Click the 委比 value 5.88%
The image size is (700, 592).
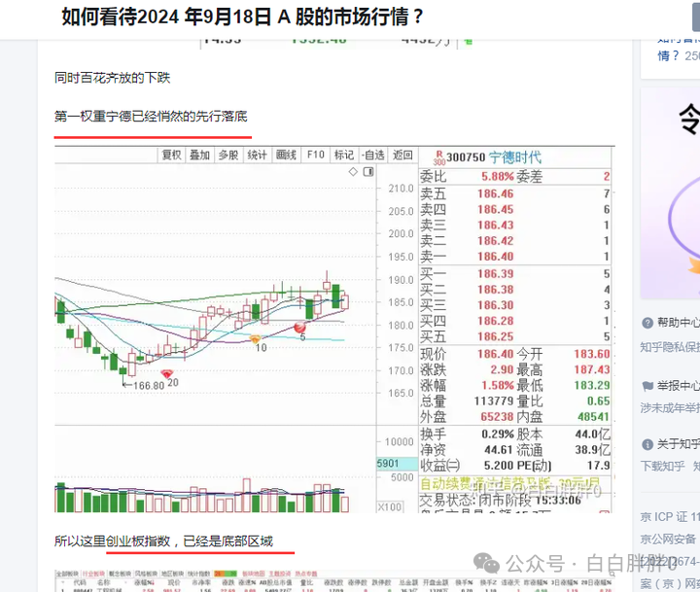click(x=498, y=177)
